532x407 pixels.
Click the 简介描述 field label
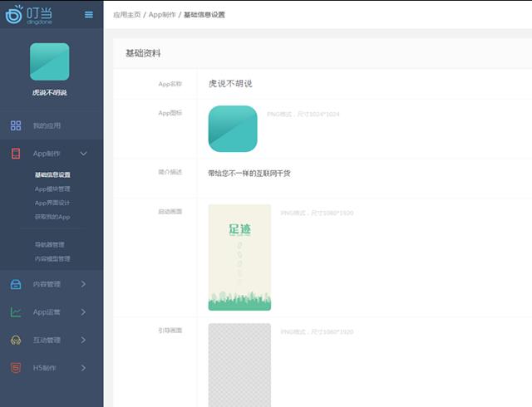point(170,172)
